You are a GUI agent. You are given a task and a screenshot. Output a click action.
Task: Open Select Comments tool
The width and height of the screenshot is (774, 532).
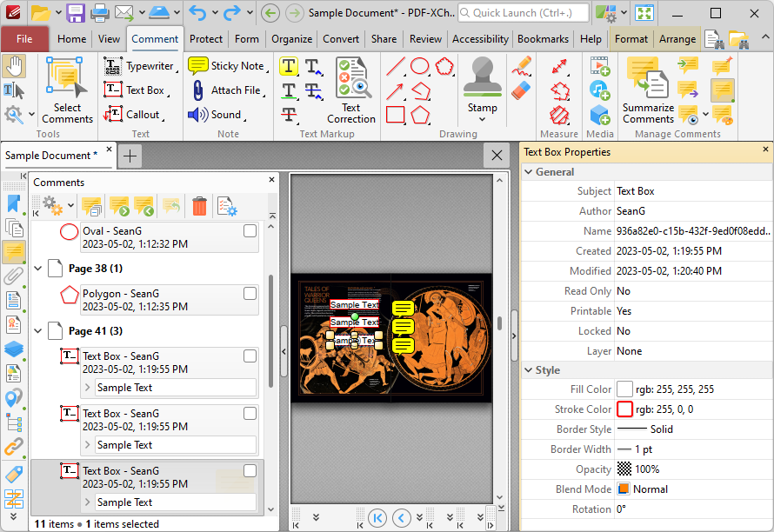[x=67, y=90]
